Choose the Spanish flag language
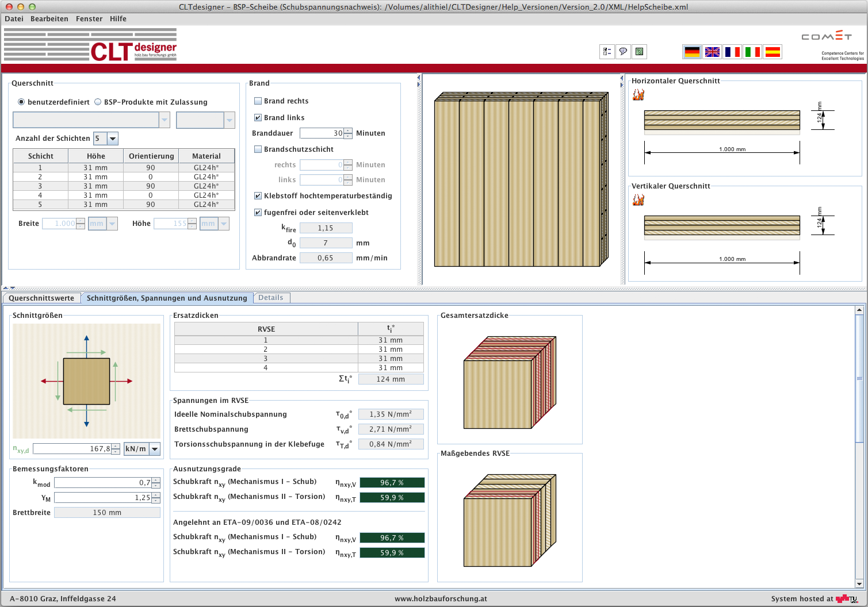The image size is (868, 607). (773, 52)
